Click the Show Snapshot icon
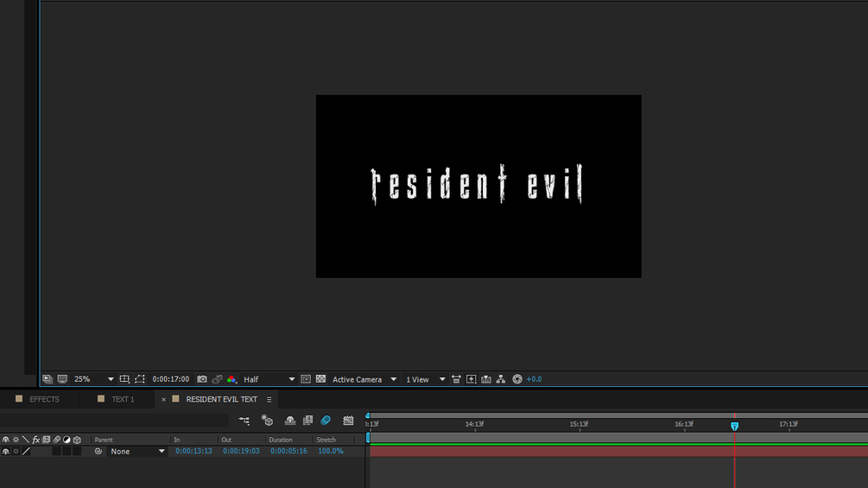This screenshot has height=488, width=868. pos(217,379)
